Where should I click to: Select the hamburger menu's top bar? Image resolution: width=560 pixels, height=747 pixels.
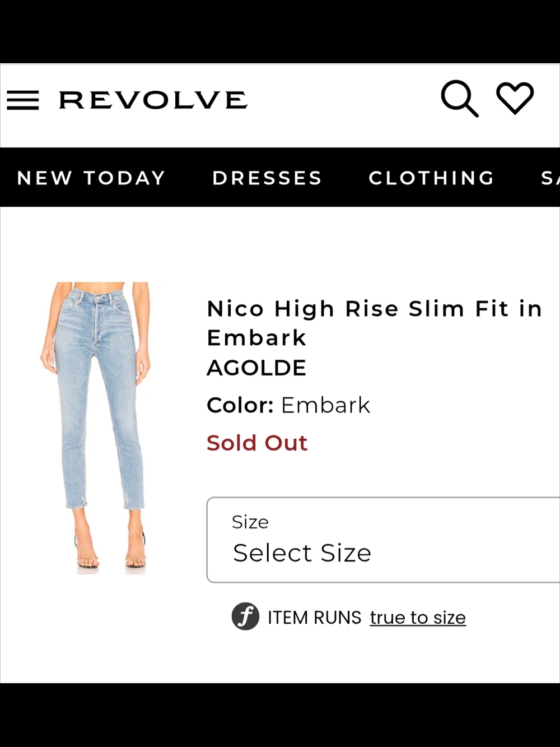(23, 92)
